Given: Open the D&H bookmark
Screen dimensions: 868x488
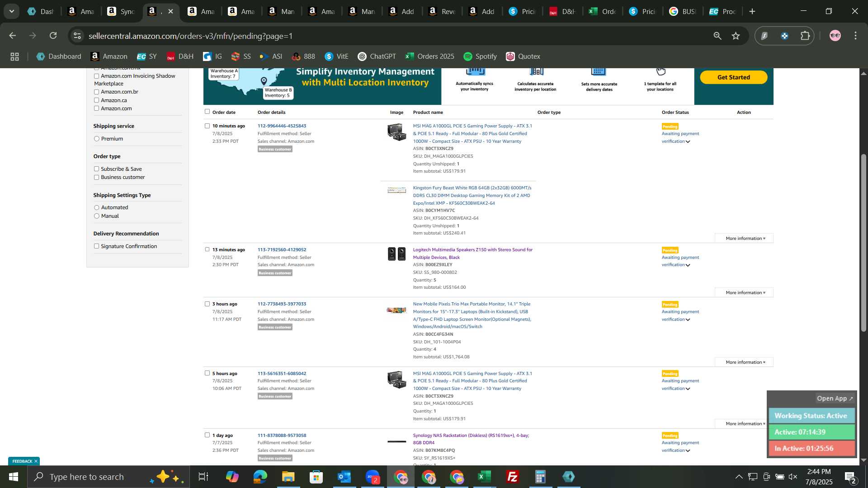Looking at the screenshot, I should click(180, 56).
